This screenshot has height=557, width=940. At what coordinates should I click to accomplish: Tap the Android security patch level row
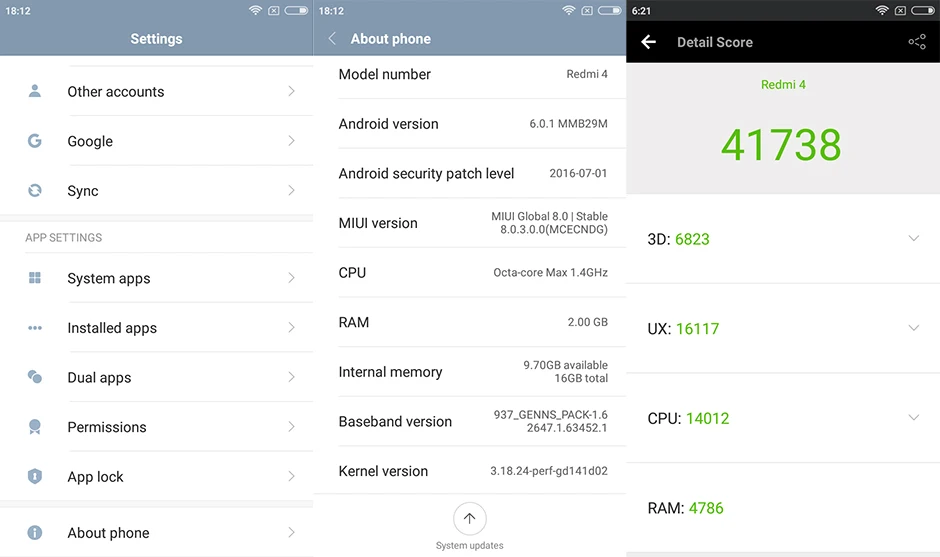tap(469, 173)
